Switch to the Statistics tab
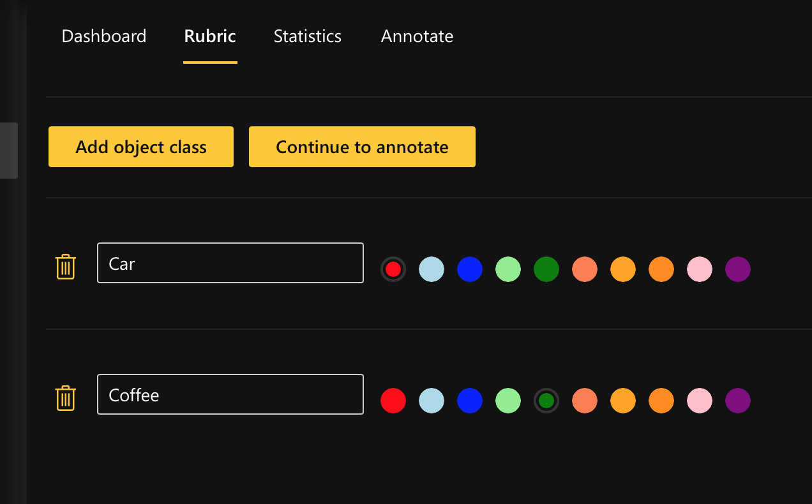Viewport: 812px width, 504px height. coord(308,36)
